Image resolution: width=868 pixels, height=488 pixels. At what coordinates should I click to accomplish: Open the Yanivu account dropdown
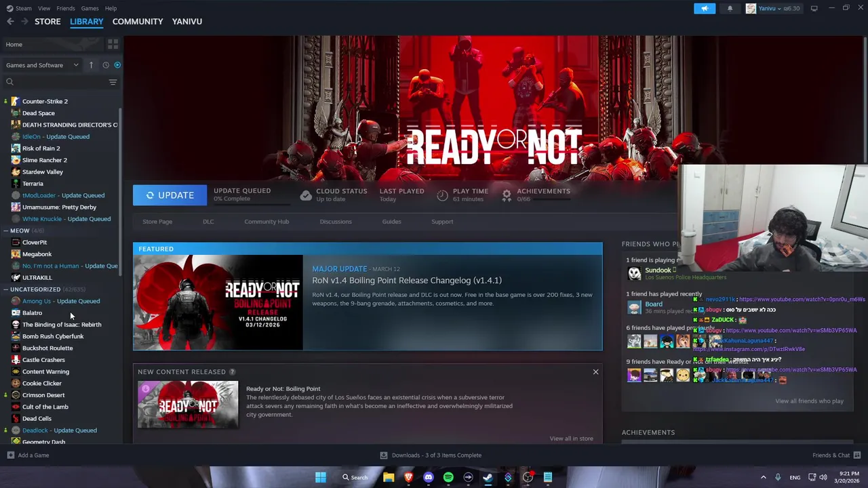pos(773,8)
